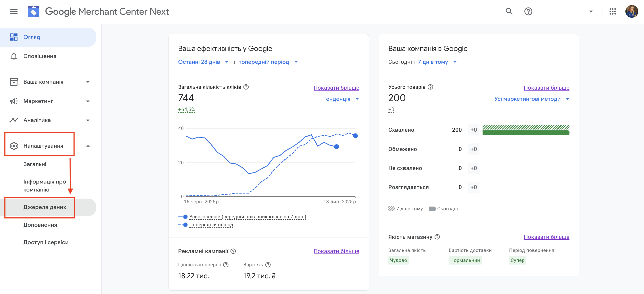
Task: Click the +0 change under 200 total products
Action: (x=391, y=110)
